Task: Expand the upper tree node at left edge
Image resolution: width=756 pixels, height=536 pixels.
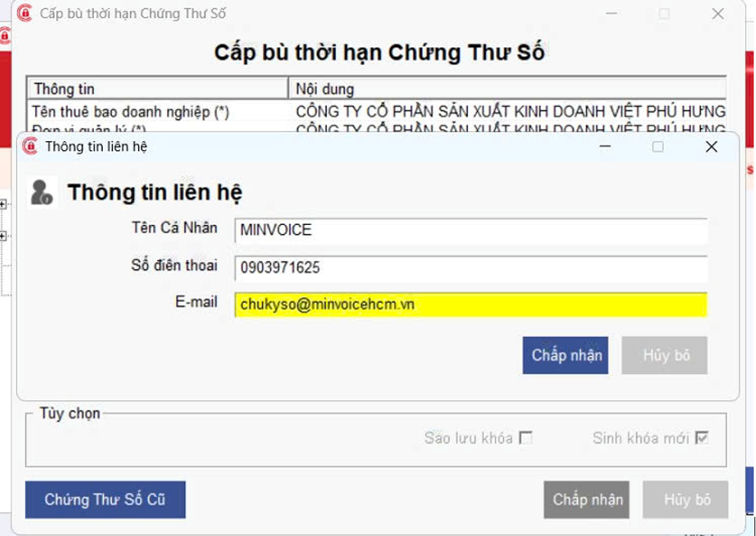Action: pyautogui.click(x=3, y=204)
